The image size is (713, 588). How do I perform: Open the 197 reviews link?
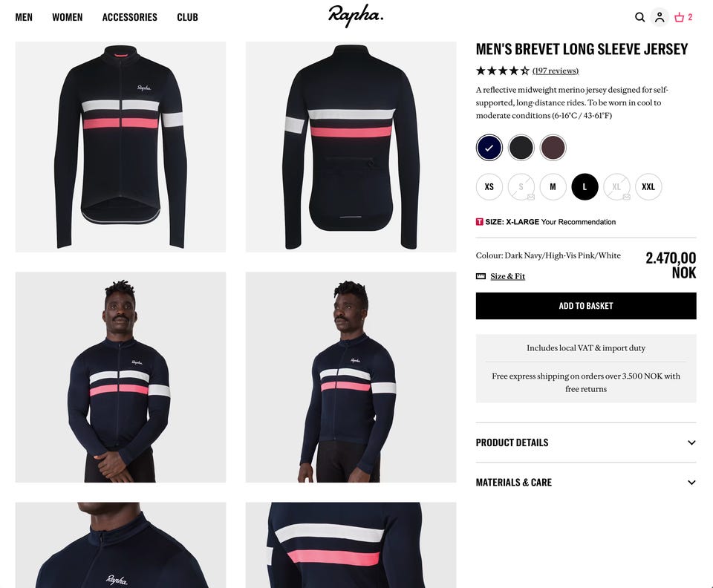556,71
